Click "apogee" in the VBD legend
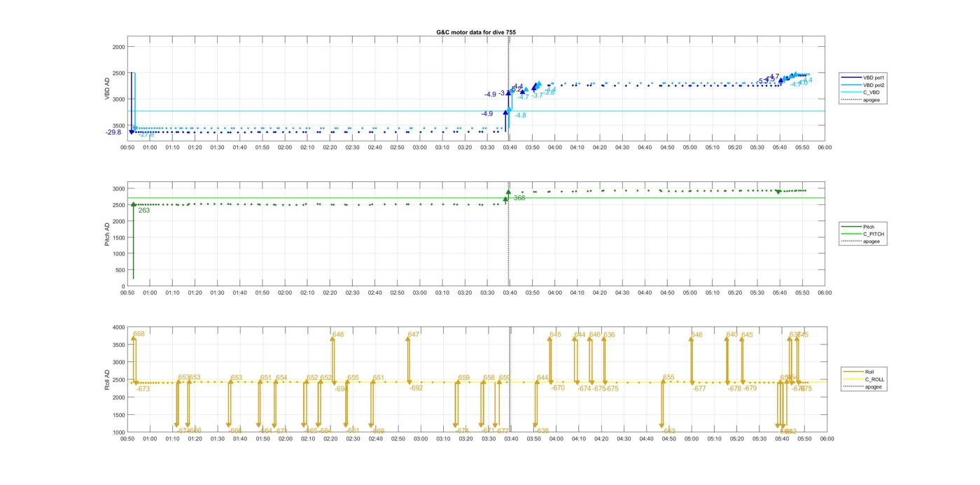Screen dimensions: 980x485 point(871,100)
